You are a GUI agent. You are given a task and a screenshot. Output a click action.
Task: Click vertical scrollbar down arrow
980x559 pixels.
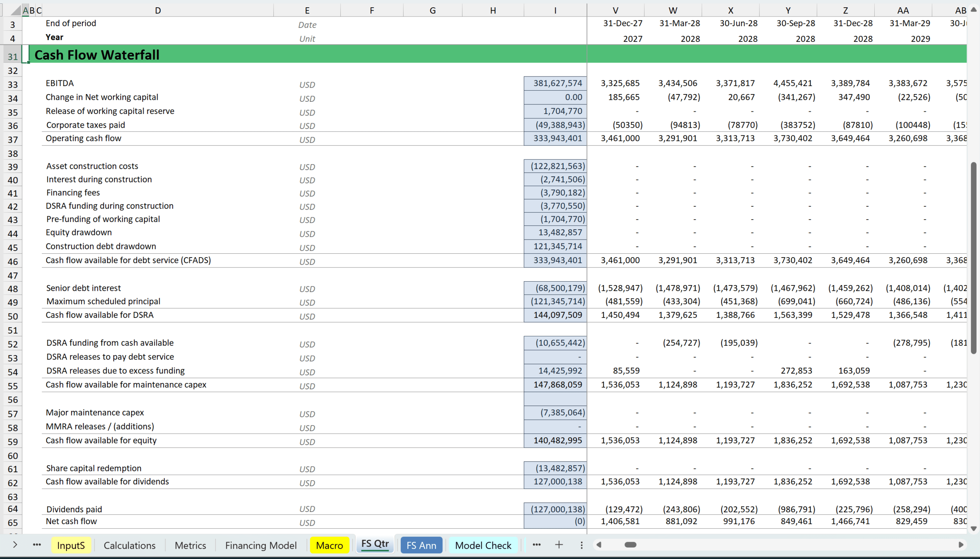(973, 529)
